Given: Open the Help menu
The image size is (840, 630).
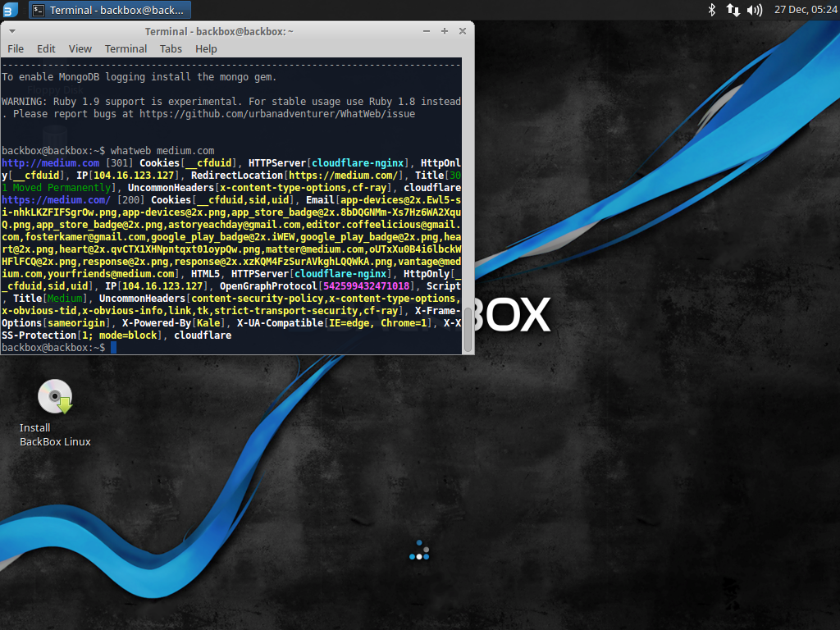Looking at the screenshot, I should tap(206, 48).
